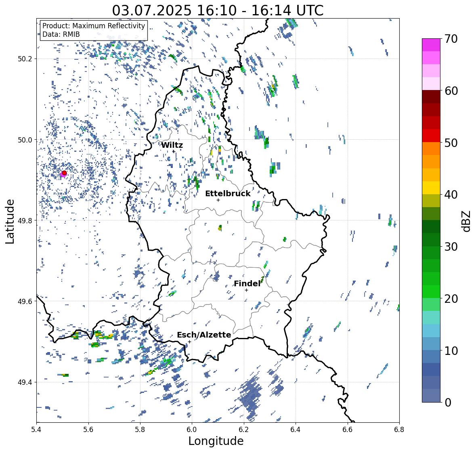Click the Findel station cross marker
This screenshot has height=451, width=476.
coord(247,290)
